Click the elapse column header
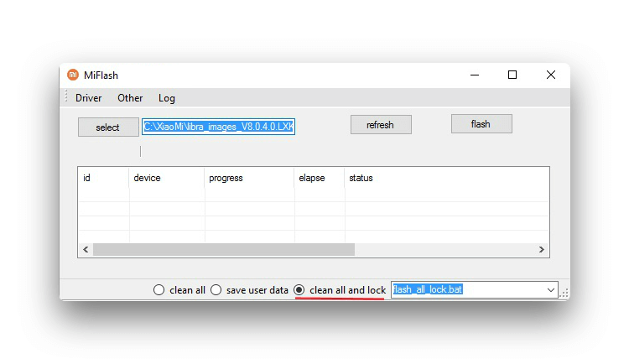The height and width of the screenshot is (364, 629). point(320,178)
